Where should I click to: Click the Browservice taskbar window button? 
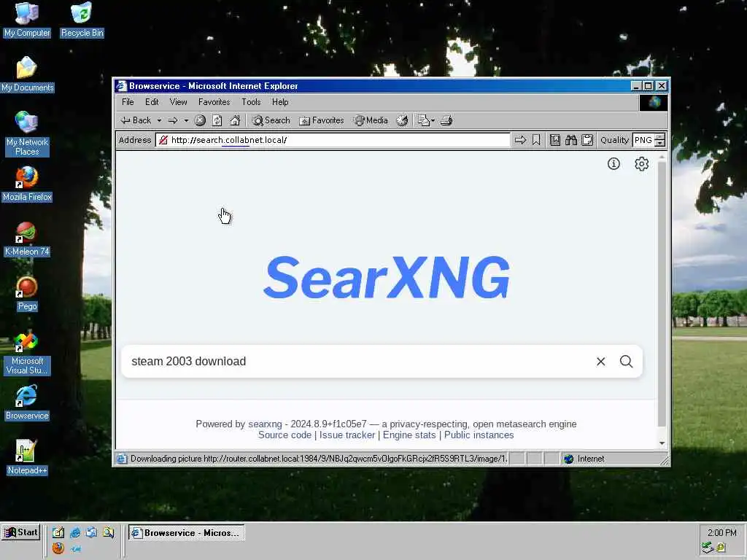pyautogui.click(x=186, y=533)
